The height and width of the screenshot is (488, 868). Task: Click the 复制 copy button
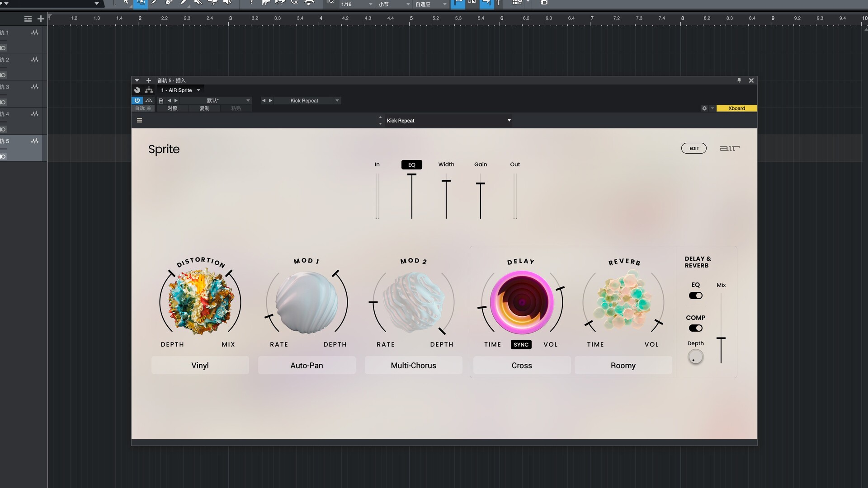pyautogui.click(x=204, y=108)
